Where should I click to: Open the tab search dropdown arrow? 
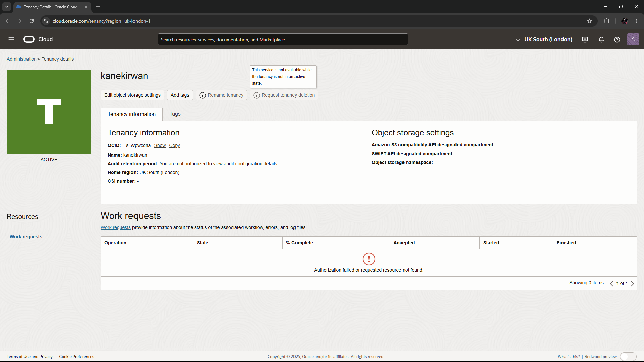tap(6, 7)
